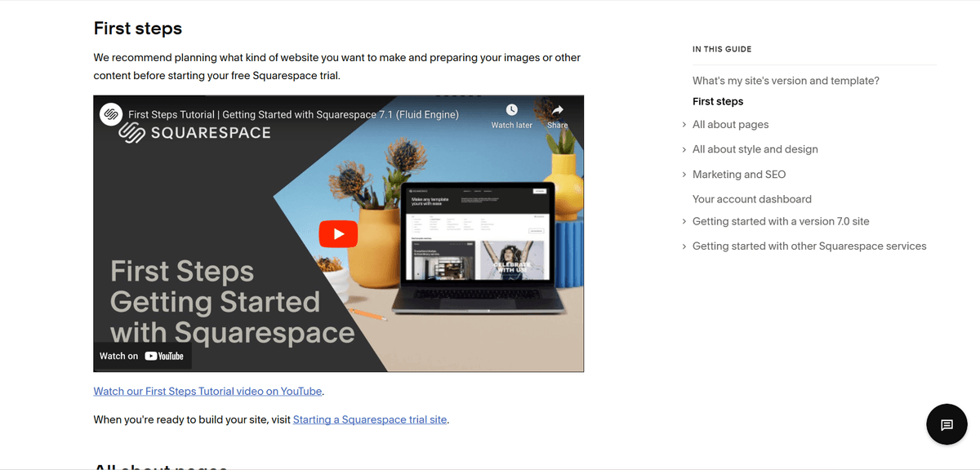
Task: Follow Starting a Squarespace trial site link
Action: (370, 419)
